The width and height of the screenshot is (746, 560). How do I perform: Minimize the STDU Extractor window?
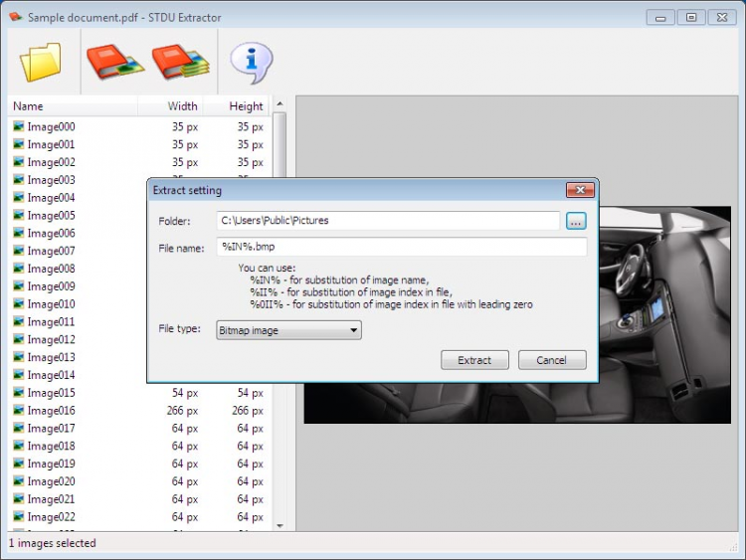[x=660, y=18]
